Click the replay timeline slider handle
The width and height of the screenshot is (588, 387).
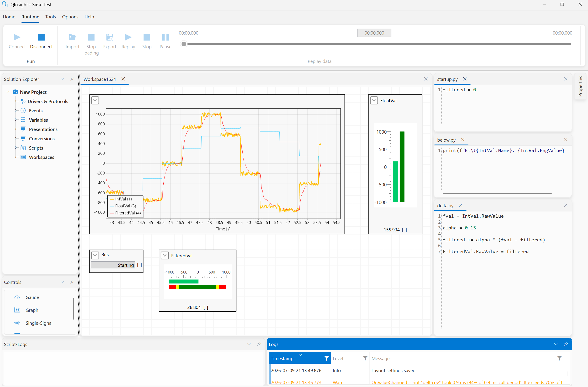point(184,44)
